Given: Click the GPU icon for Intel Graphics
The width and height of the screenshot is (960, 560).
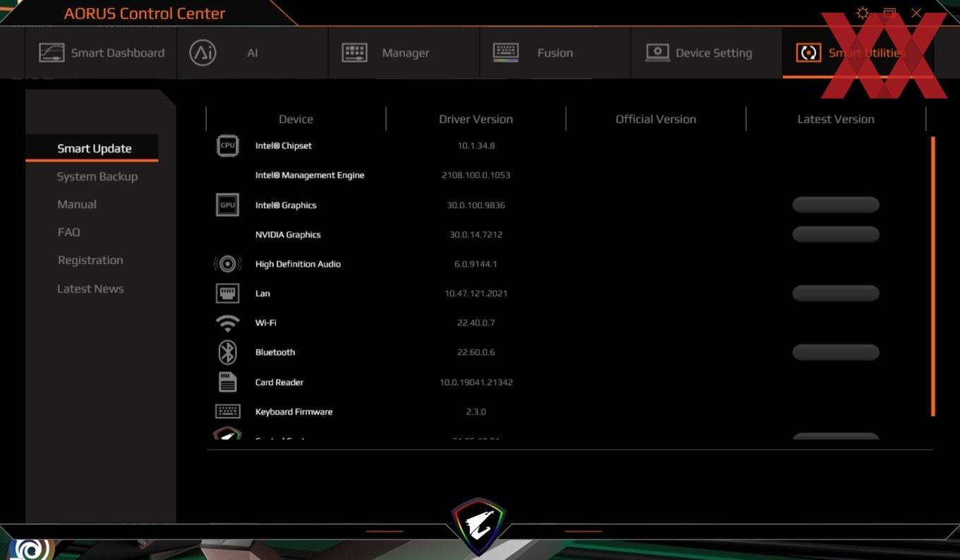Looking at the screenshot, I should (227, 205).
